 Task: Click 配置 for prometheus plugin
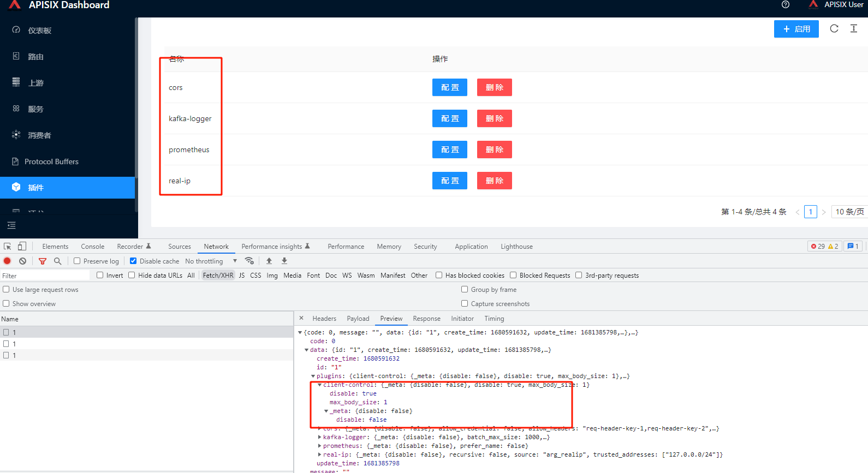(x=450, y=149)
